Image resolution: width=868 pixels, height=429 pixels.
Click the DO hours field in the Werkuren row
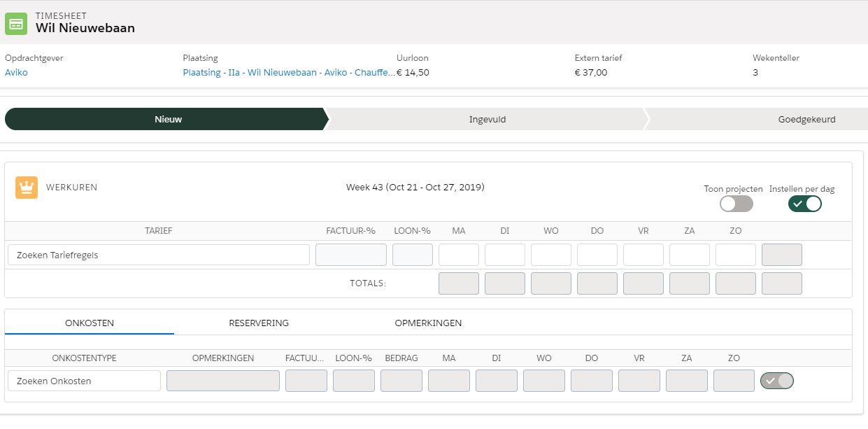[x=597, y=255]
